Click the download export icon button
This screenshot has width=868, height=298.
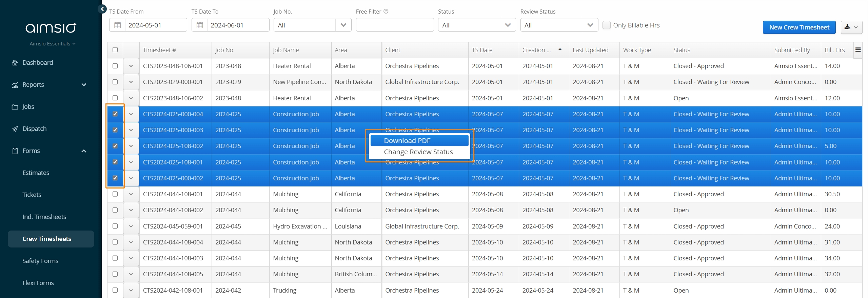pos(851,27)
